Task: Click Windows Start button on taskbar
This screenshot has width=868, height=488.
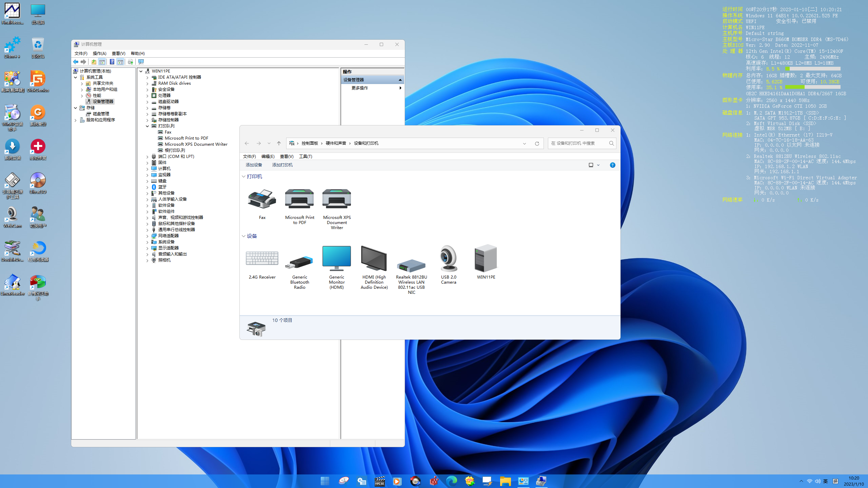Action: click(x=325, y=481)
